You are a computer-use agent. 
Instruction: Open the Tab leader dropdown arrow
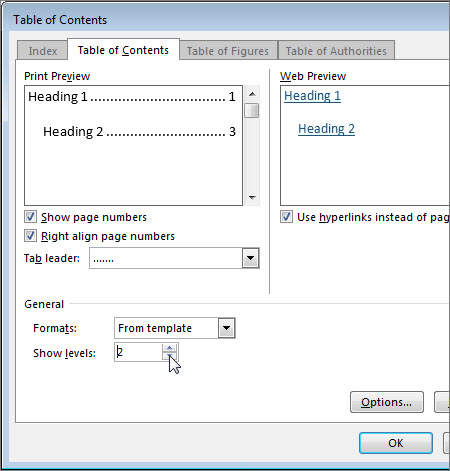[250, 258]
